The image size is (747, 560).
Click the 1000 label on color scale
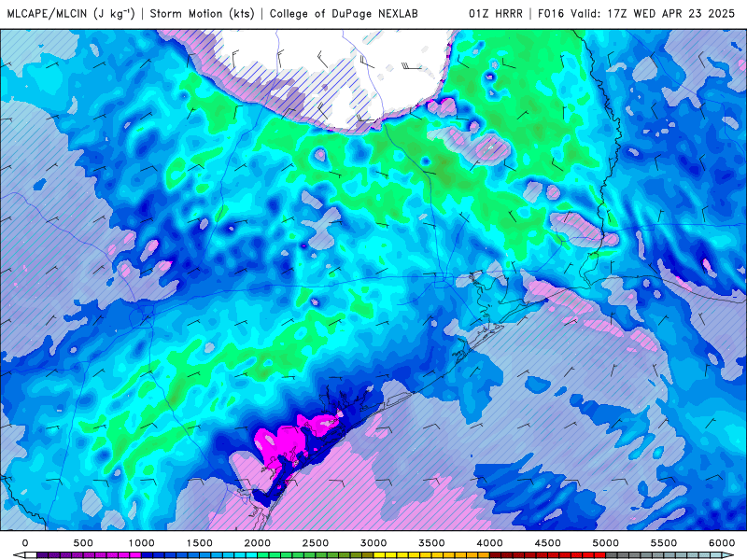tap(141, 543)
